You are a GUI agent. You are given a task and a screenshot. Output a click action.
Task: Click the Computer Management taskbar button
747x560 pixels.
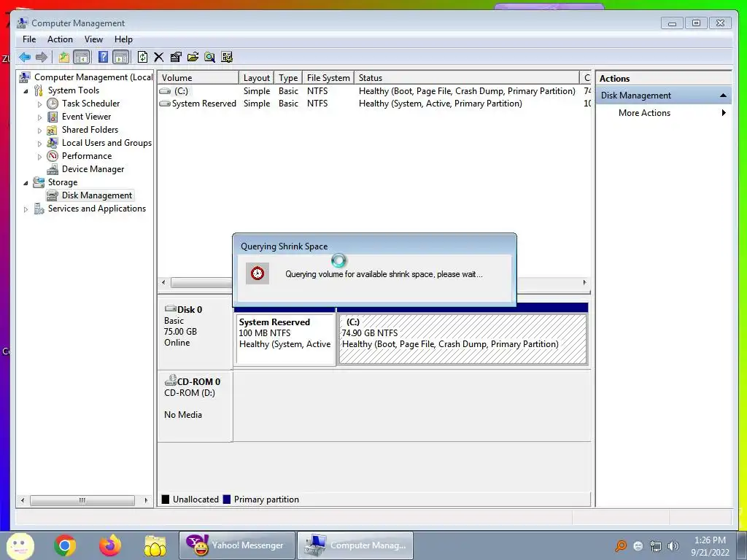(355, 545)
